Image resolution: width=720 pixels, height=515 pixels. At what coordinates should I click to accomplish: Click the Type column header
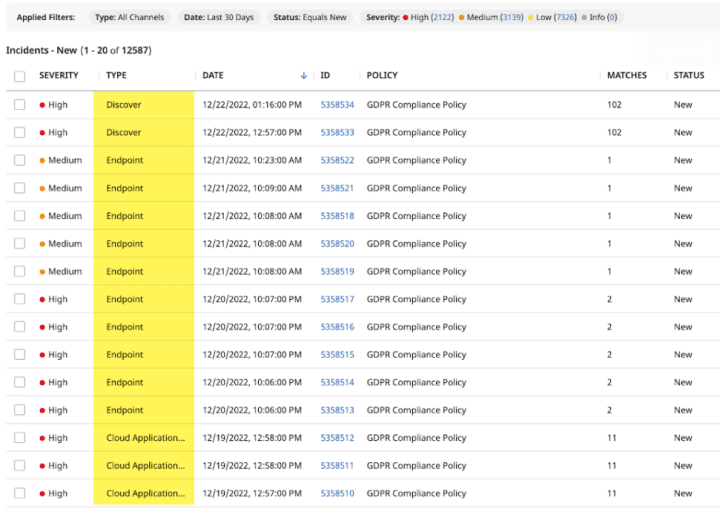pos(116,76)
